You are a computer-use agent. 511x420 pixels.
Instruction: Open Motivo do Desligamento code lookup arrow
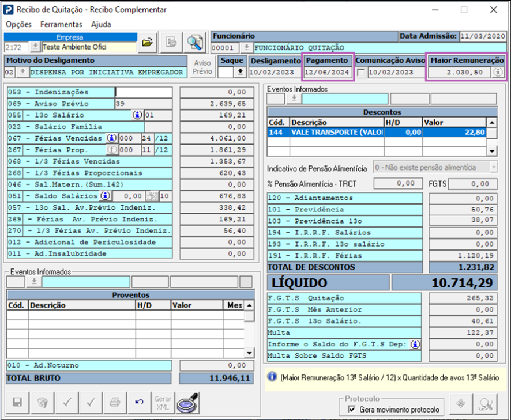[22, 73]
